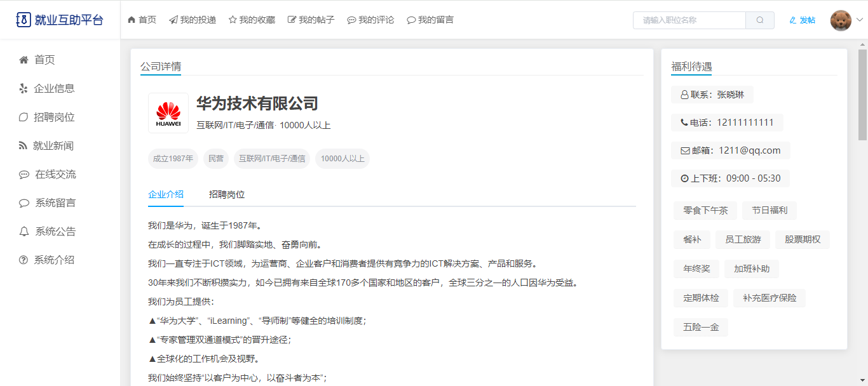Click the 补充医疗保险 benefit tag
Viewport: 868px width, 386px height.
tap(770, 298)
